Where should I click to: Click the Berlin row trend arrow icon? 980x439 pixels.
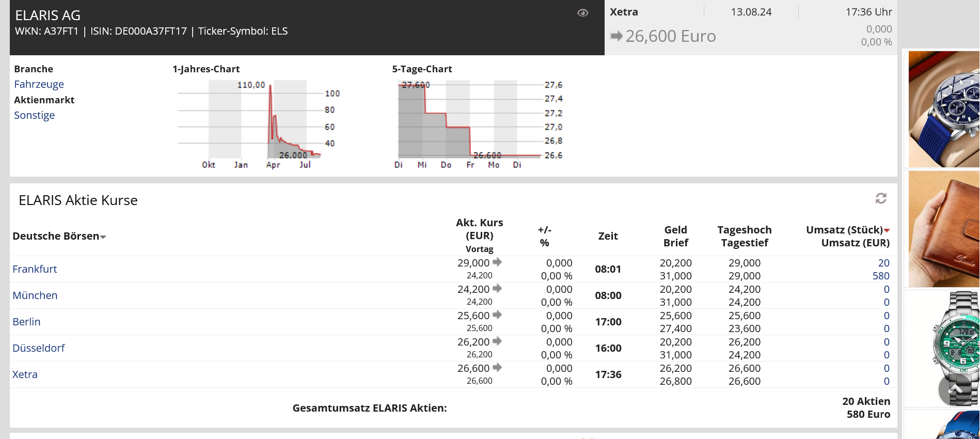pyautogui.click(x=497, y=315)
